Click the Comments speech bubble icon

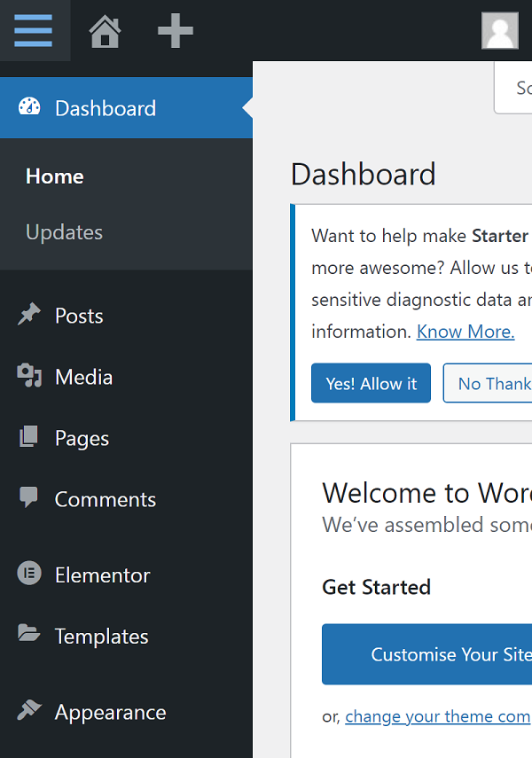click(x=29, y=498)
